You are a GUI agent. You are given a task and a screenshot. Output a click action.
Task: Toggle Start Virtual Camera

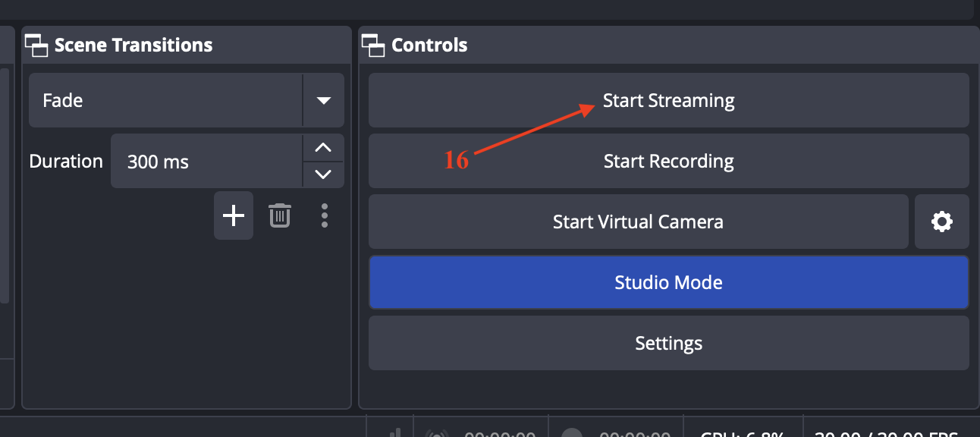pos(638,222)
